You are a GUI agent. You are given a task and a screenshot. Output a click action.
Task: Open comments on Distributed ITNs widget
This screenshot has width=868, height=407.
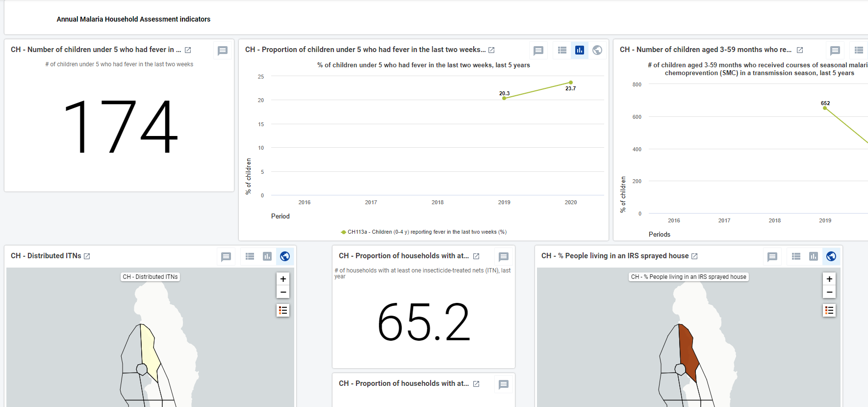(226, 257)
